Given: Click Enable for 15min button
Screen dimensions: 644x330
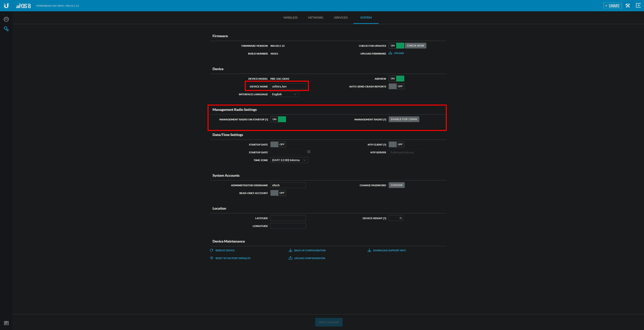Looking at the screenshot, I should [x=404, y=119].
